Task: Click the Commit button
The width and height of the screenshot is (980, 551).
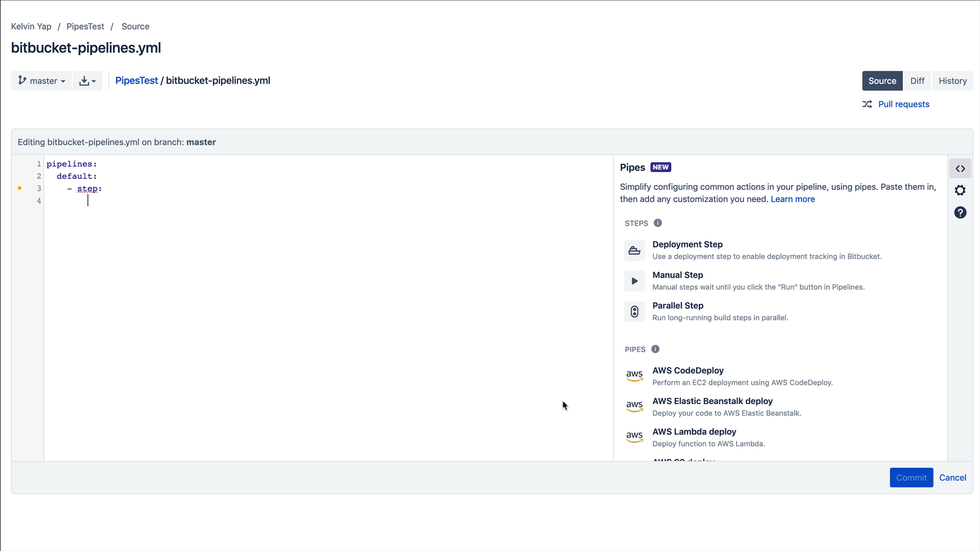Action: coord(911,478)
